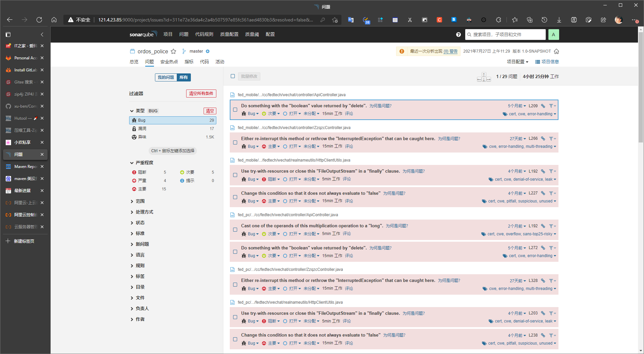644x354 pixels.
Task: Open the 代码规则 menu item
Action: tap(204, 34)
